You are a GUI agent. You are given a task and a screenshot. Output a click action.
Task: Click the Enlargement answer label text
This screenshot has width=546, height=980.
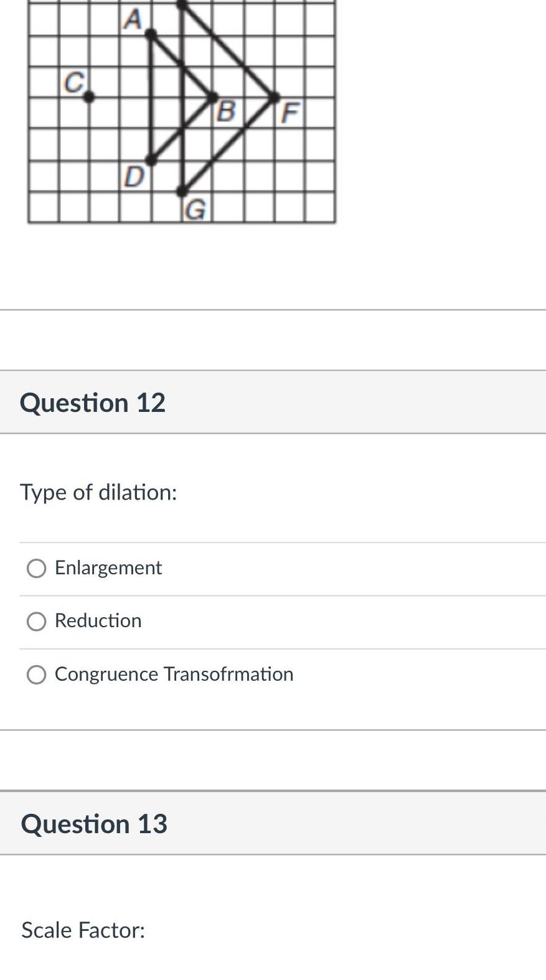tap(108, 567)
